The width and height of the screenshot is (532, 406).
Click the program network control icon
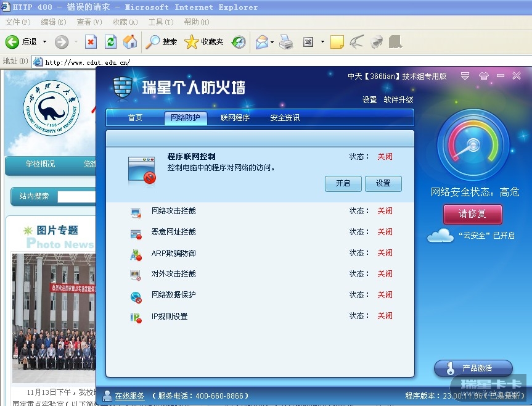coord(142,170)
